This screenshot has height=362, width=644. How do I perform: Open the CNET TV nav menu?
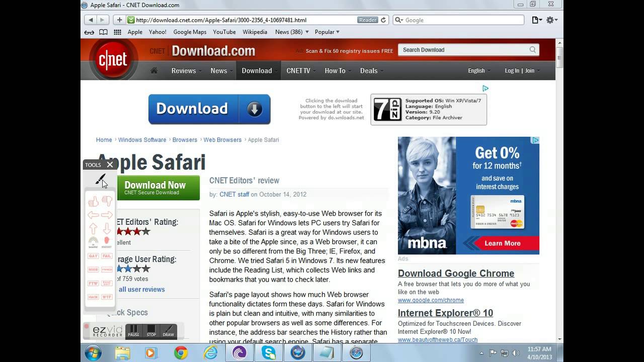pos(301,71)
